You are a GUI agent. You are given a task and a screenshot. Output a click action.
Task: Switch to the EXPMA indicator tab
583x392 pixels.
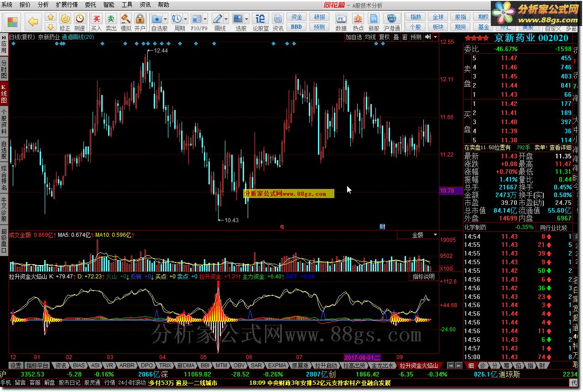pyautogui.click(x=277, y=366)
